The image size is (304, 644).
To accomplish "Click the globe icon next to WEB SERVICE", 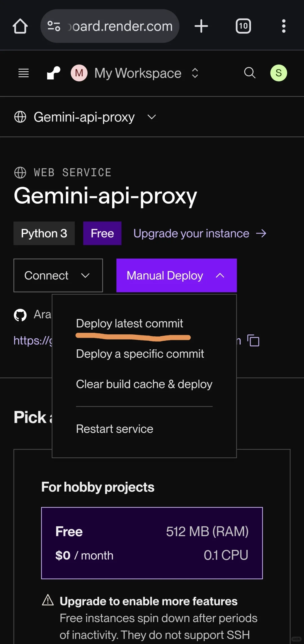I will click(x=20, y=173).
